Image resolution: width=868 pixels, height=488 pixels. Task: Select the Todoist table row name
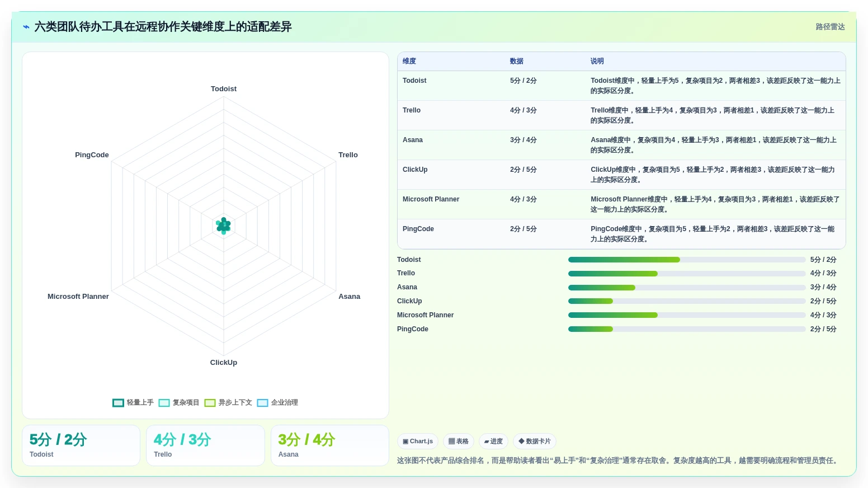[x=414, y=81]
